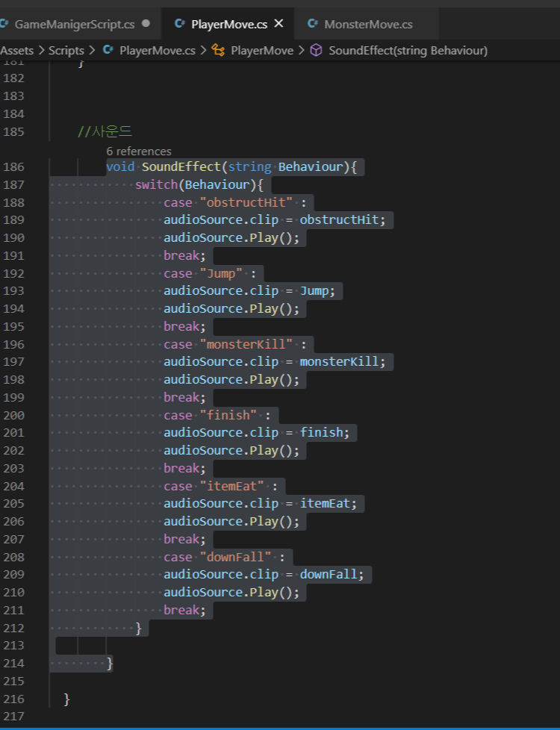This screenshot has height=730, width=560.
Task: Click the method cube icon in breadcrumb
Action: point(316,50)
